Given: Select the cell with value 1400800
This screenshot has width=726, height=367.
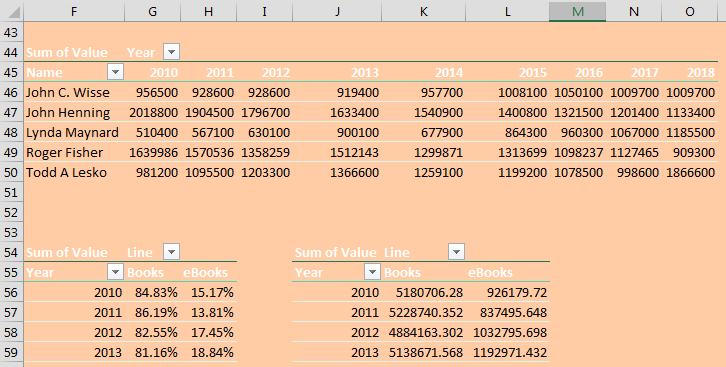Looking at the screenshot, I should click(x=507, y=112).
